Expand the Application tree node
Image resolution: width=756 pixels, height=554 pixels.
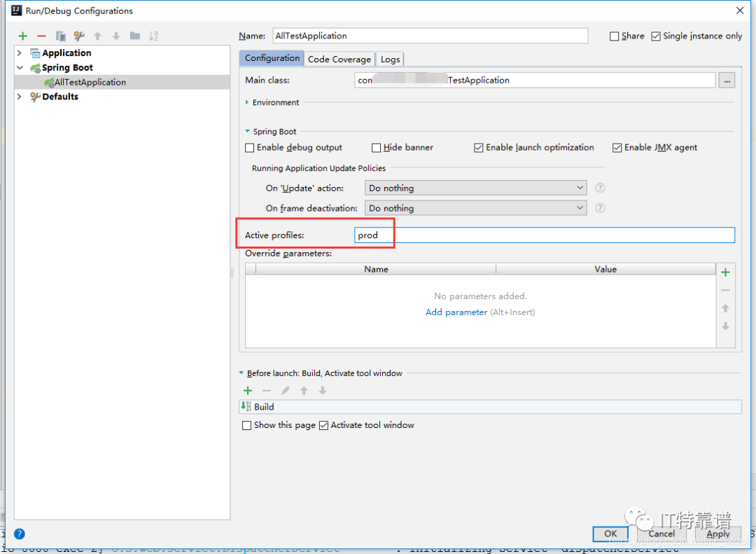[x=20, y=53]
